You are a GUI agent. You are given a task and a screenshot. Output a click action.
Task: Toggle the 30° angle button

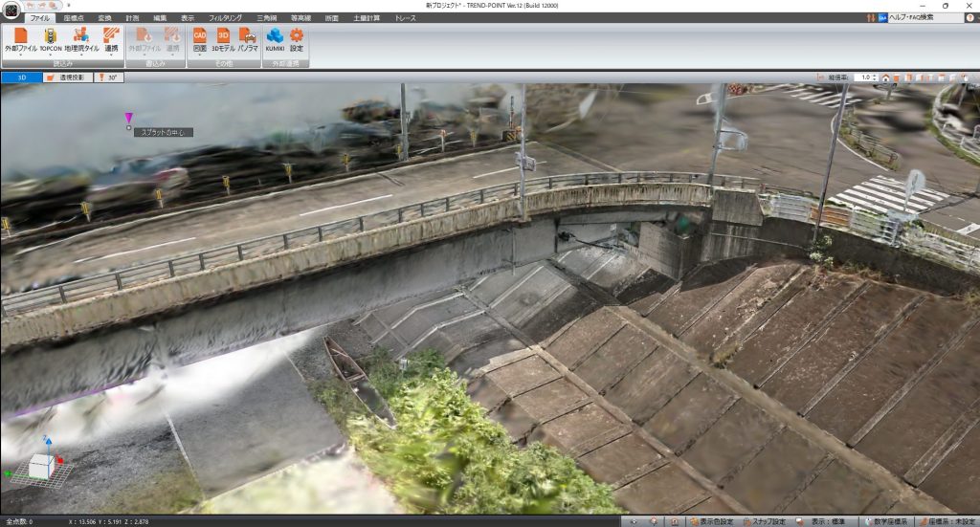pyautogui.click(x=107, y=77)
